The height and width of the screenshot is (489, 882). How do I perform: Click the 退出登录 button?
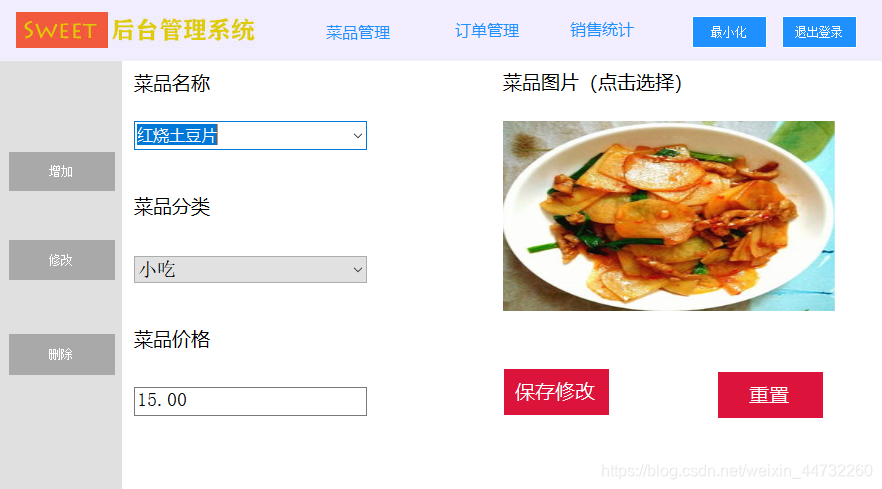point(819,32)
